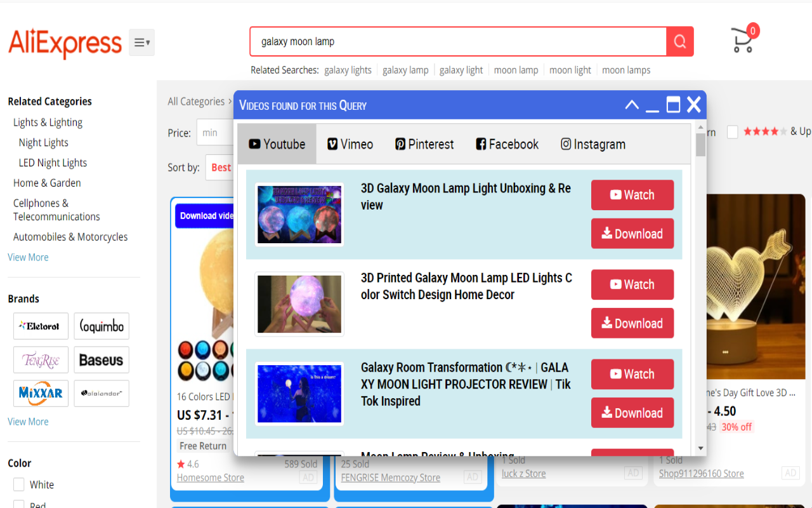Screen dimensions: 812x508
Task: Open the hamburger categories icon beside the logo
Action: point(141,42)
